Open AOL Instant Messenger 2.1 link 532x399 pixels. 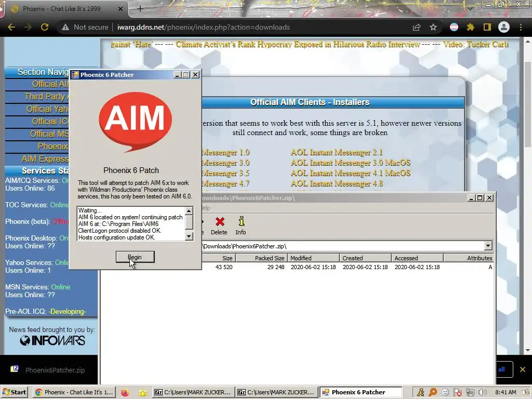point(337,152)
